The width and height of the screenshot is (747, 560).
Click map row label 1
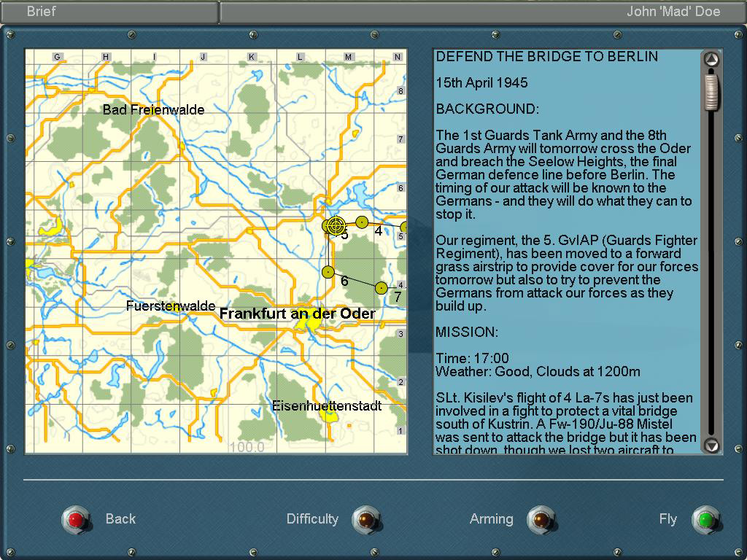tap(400, 431)
